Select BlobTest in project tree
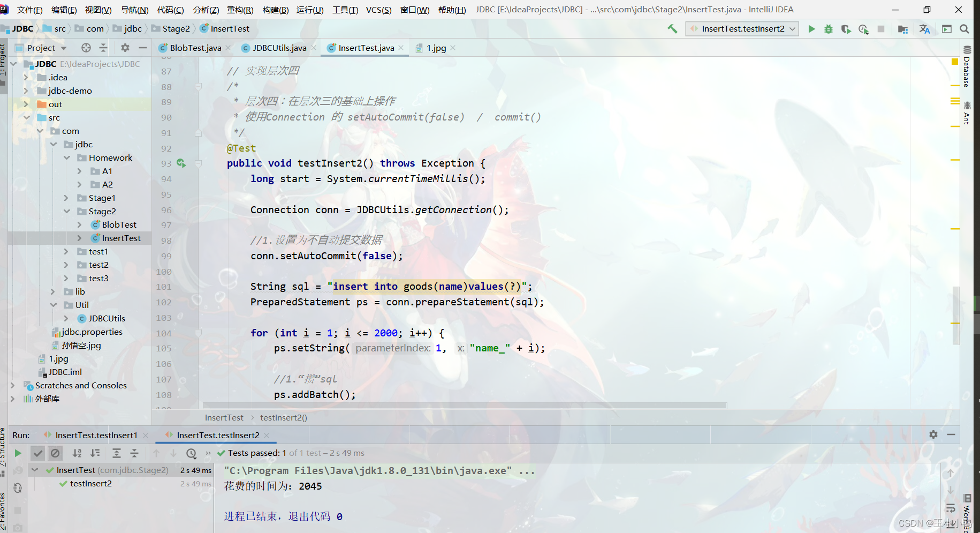The image size is (980, 533). click(119, 224)
